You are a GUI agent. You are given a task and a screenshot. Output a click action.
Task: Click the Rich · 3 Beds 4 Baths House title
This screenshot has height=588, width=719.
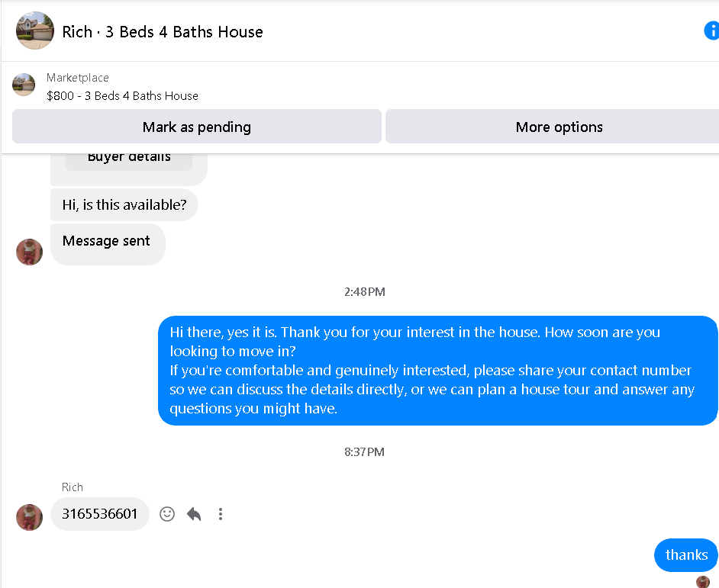[x=163, y=31]
